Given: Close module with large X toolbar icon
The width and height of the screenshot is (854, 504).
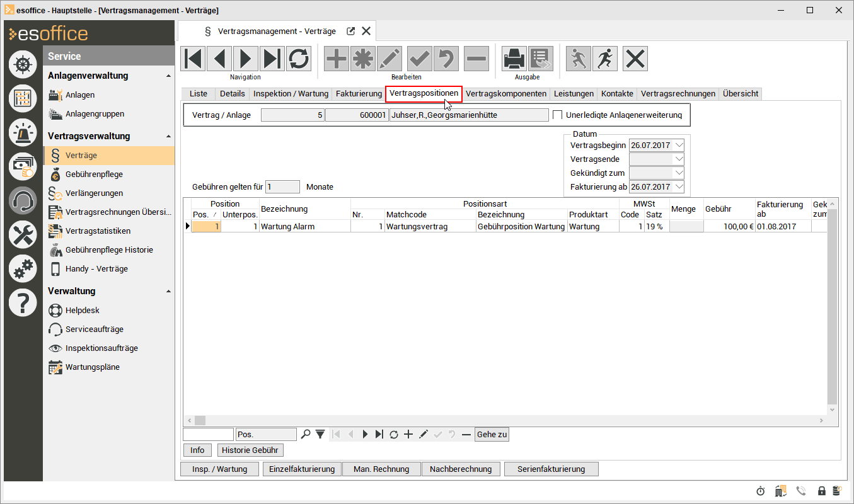Looking at the screenshot, I should (x=635, y=59).
